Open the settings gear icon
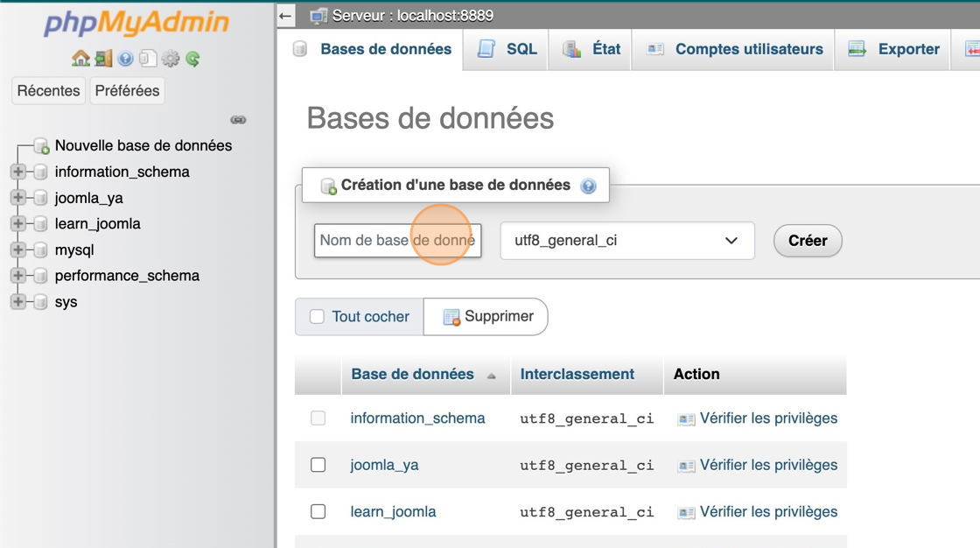This screenshot has height=548, width=980. [170, 59]
